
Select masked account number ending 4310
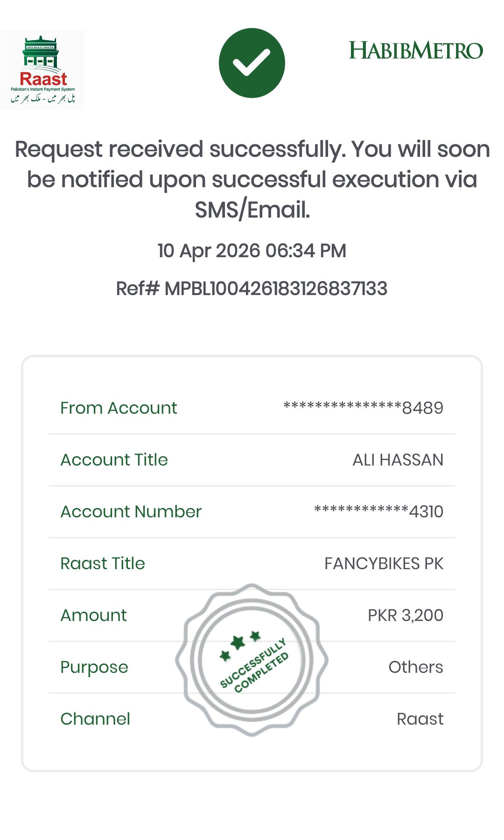[378, 512]
